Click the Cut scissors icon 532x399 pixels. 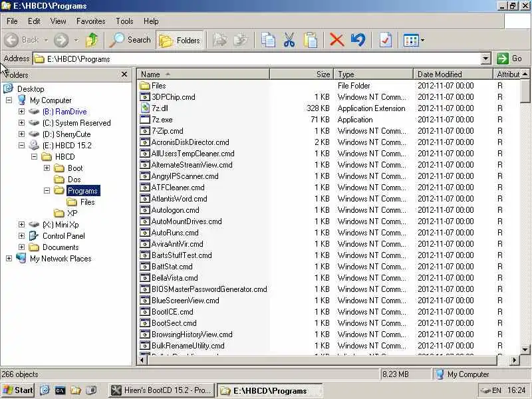click(x=289, y=40)
